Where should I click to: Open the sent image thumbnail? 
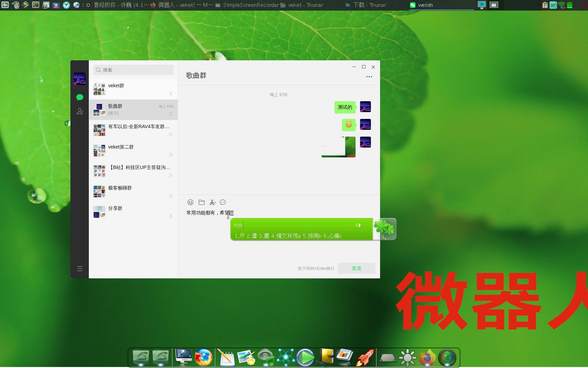tap(339, 147)
